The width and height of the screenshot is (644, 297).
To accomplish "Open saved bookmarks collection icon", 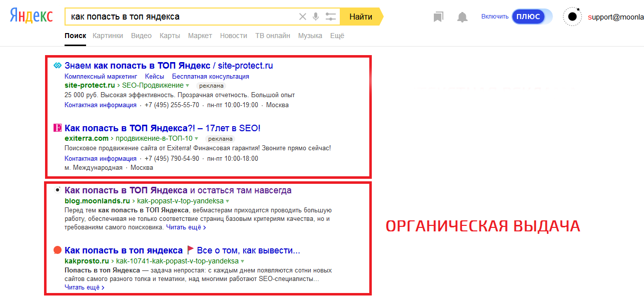I will [438, 17].
